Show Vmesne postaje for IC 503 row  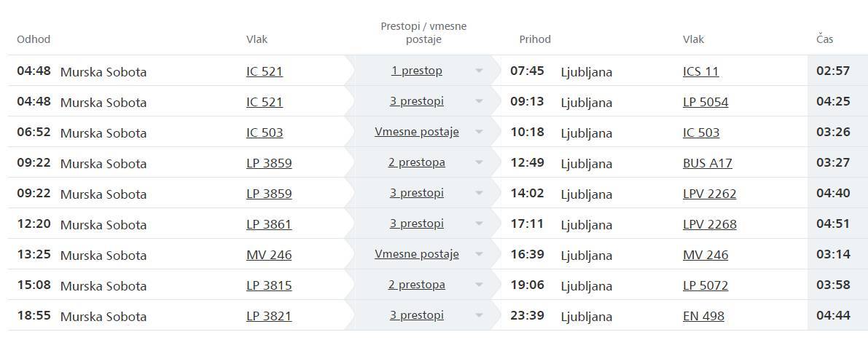[x=416, y=132]
